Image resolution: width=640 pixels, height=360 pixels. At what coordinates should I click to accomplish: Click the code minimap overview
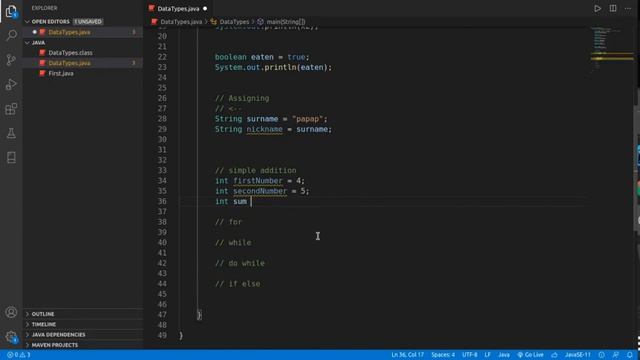click(x=611, y=51)
